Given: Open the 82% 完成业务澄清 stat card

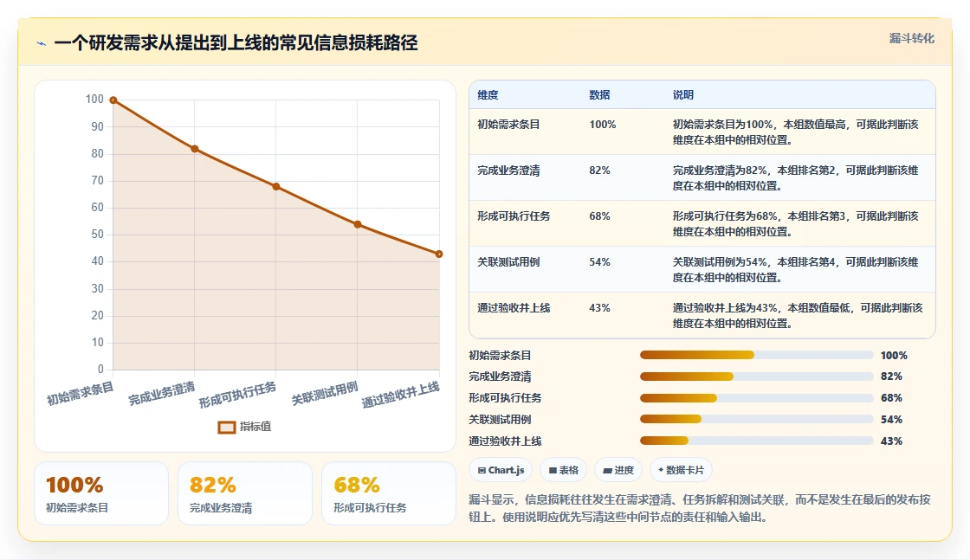Looking at the screenshot, I should (245, 493).
